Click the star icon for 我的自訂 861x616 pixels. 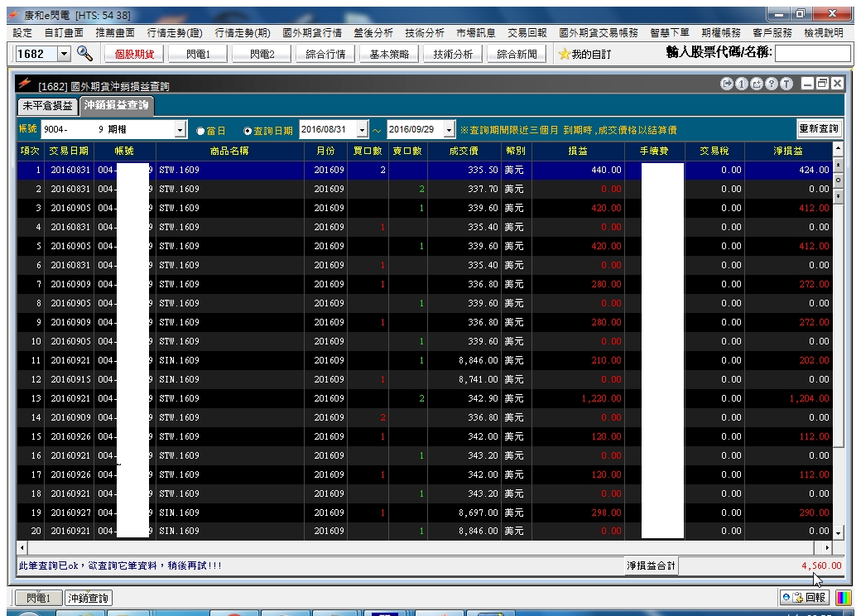coord(564,54)
